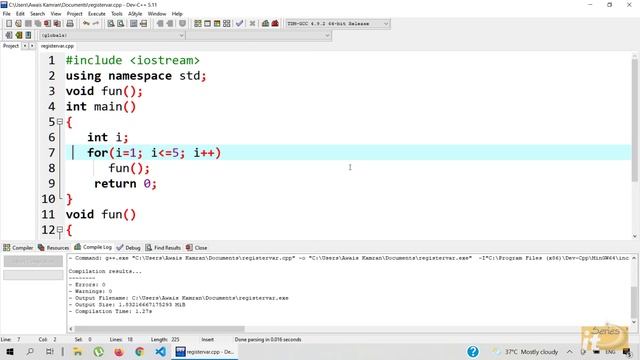Click the Indent toolbar icon
The image size is (640, 360).
pos(160,24)
